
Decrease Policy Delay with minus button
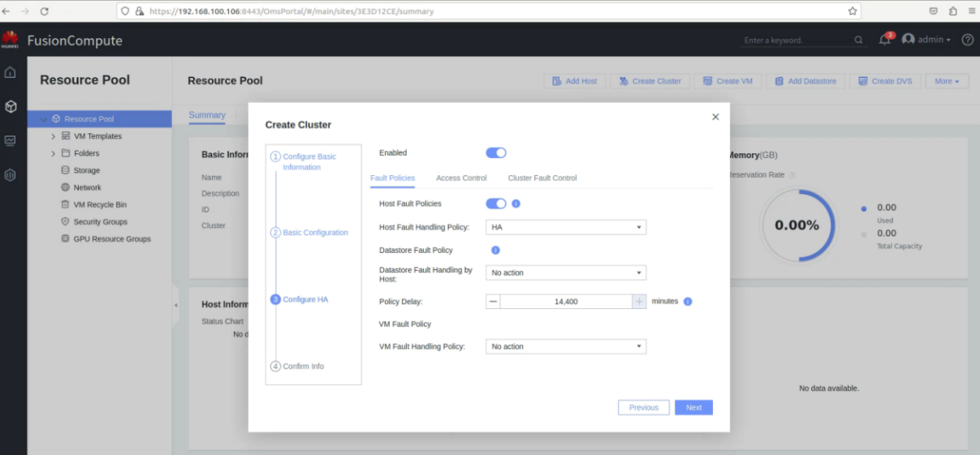[493, 302]
